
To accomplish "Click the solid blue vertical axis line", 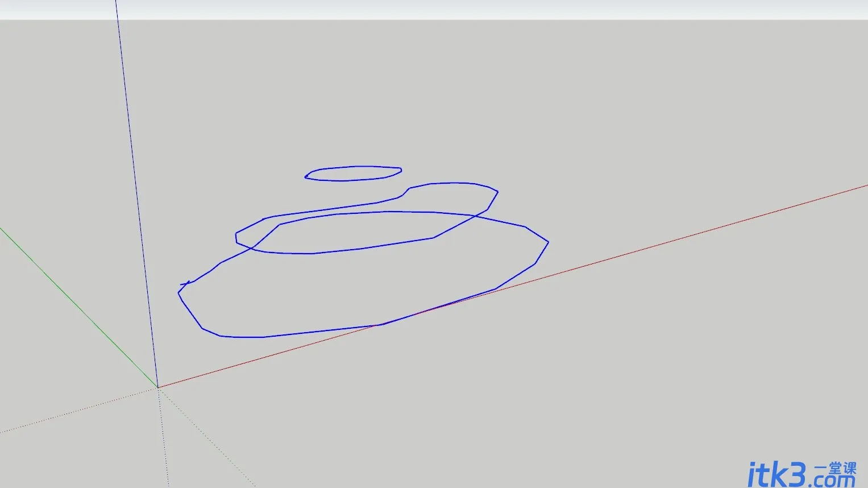I will [x=136, y=193].
